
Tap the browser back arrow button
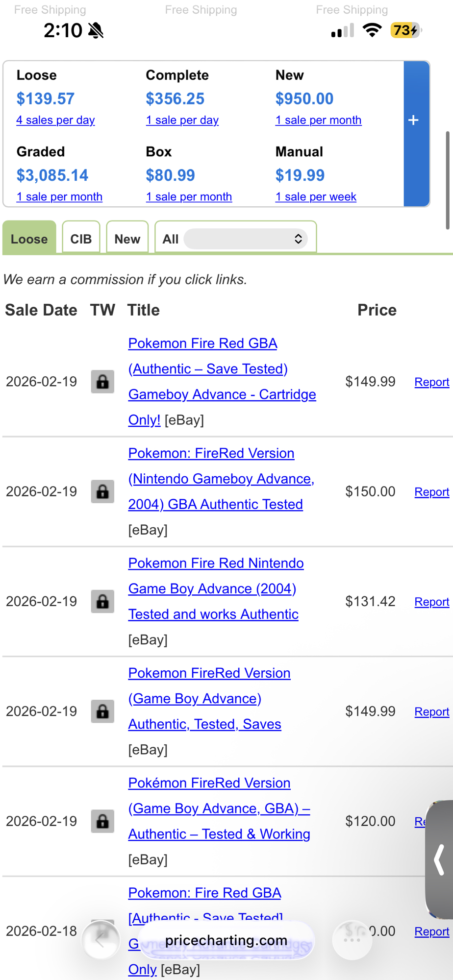coord(101,940)
